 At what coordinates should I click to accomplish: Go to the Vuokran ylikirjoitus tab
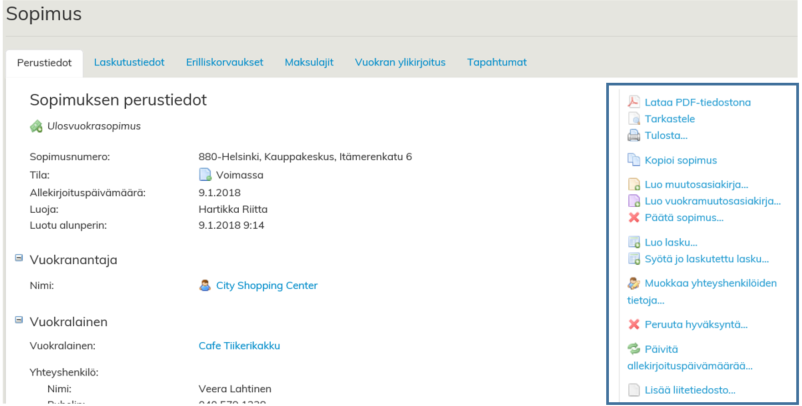pyautogui.click(x=400, y=62)
